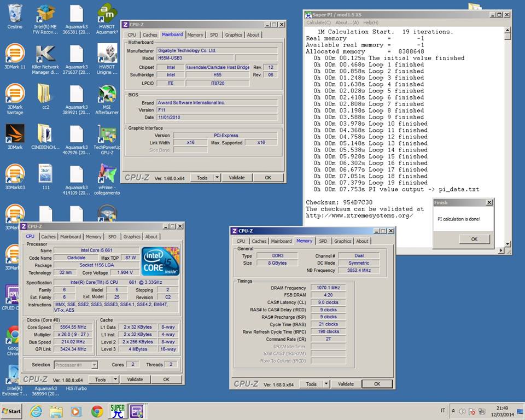Click Validate in the Mainboard CPU-Z window
This screenshot has width=525, height=420.
237,178
